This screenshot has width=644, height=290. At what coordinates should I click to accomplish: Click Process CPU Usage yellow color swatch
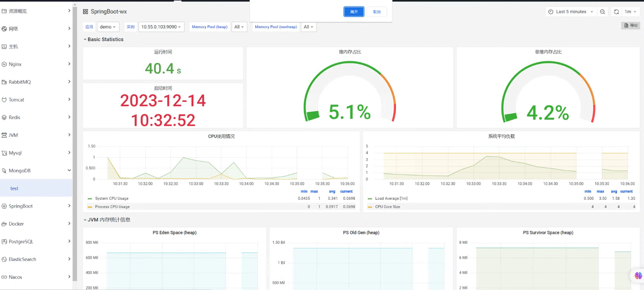[x=90, y=207]
